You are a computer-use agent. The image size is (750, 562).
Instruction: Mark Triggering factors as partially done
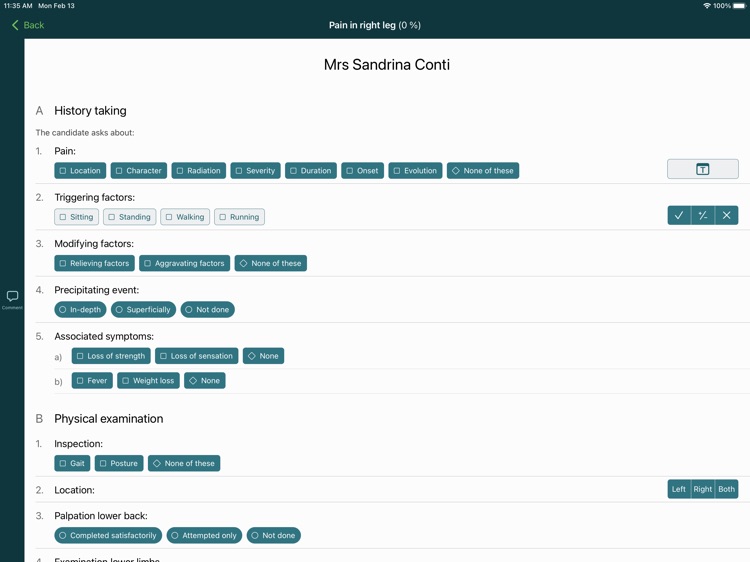(703, 215)
